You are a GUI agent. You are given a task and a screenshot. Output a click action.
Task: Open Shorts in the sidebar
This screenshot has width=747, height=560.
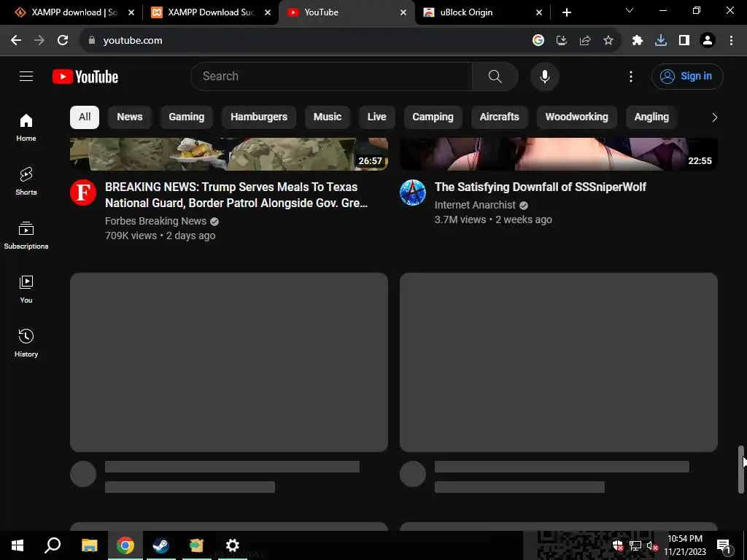[26, 182]
